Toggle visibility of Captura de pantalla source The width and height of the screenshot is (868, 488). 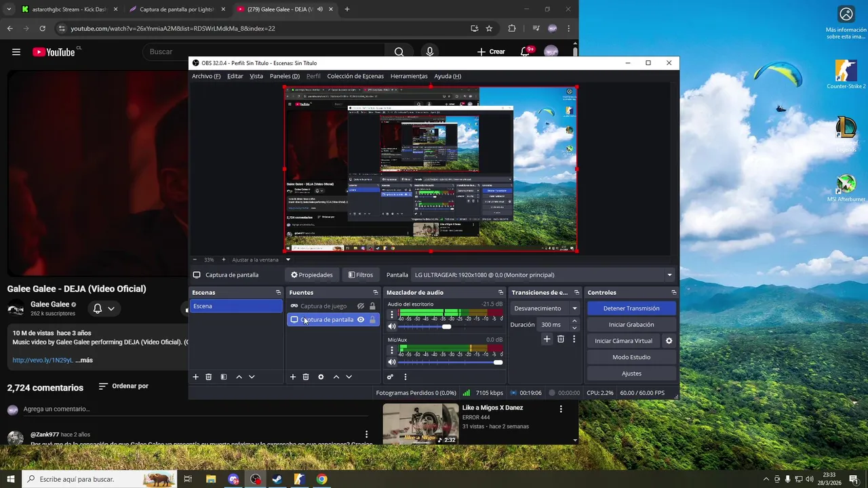(x=361, y=320)
